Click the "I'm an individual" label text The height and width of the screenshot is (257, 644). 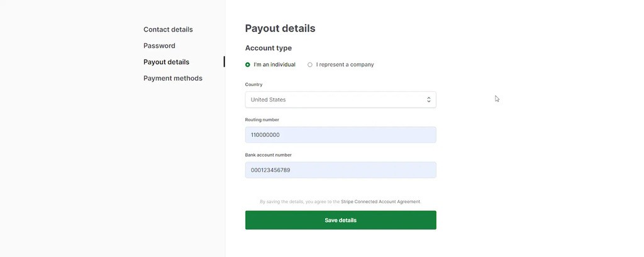pos(274,65)
